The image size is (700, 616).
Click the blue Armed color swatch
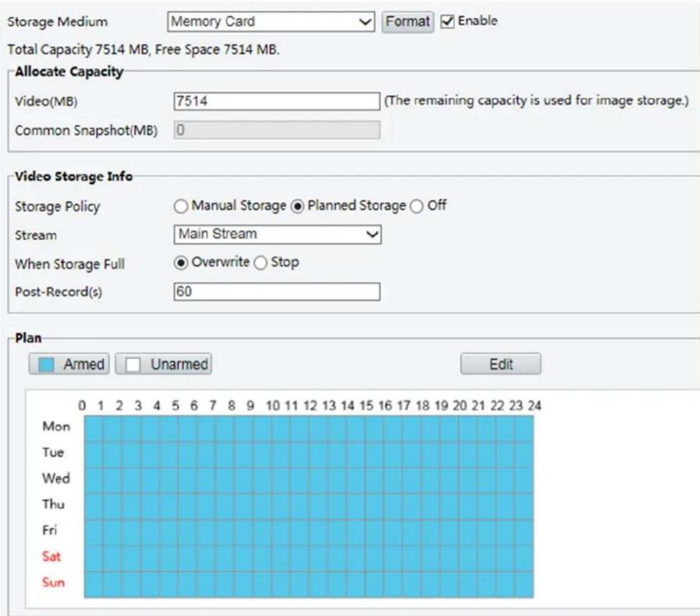pos(46,364)
